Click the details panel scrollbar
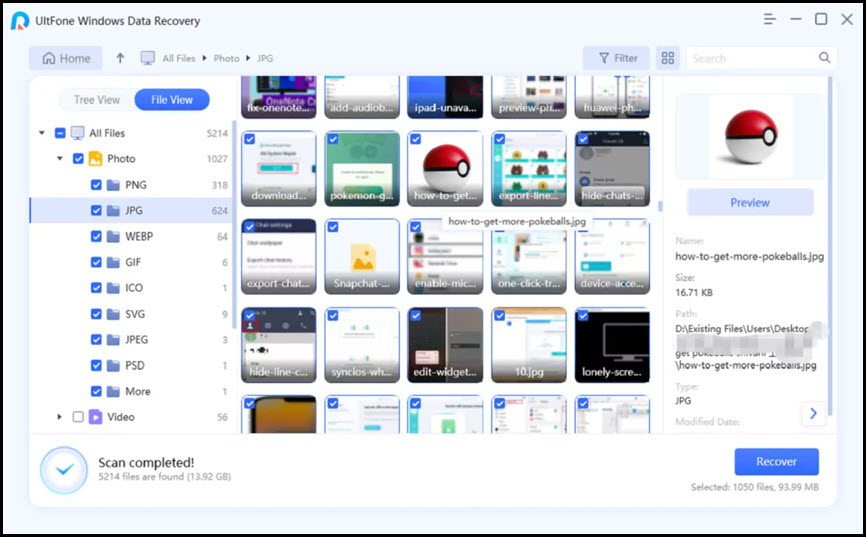Image resolution: width=866 pixels, height=537 pixels. [x=830, y=247]
